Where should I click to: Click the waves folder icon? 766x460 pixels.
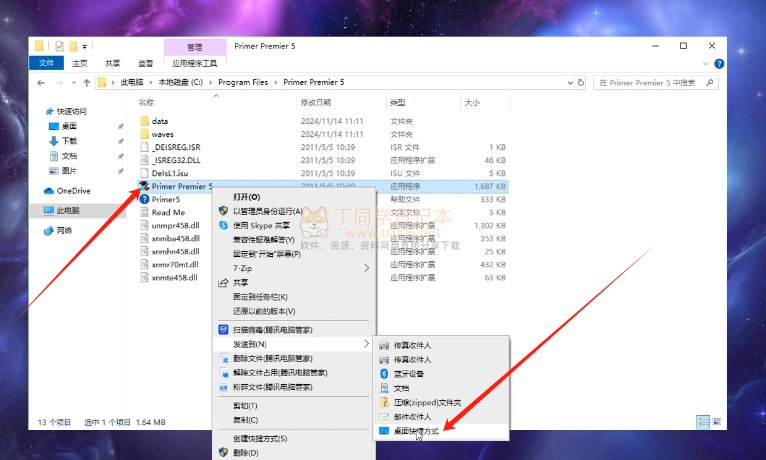pos(144,134)
